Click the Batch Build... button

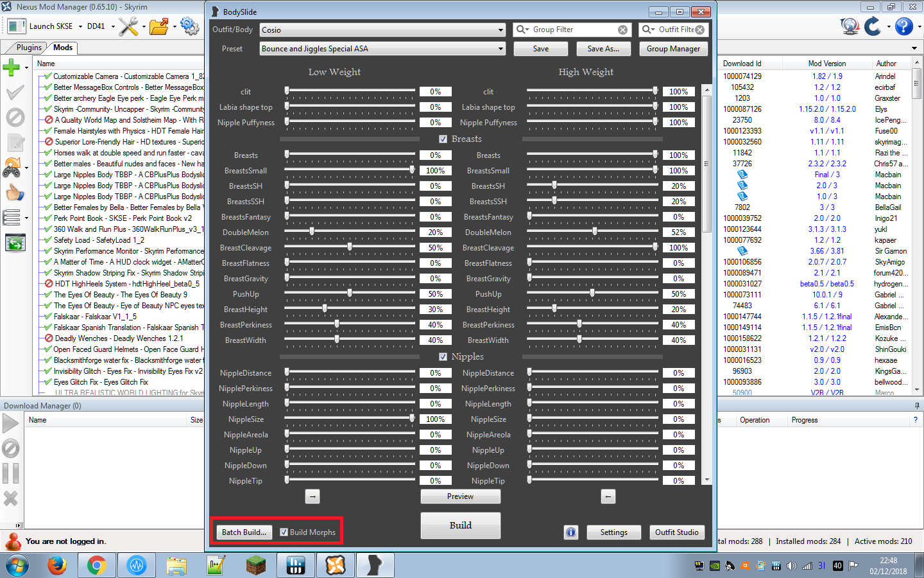244,532
